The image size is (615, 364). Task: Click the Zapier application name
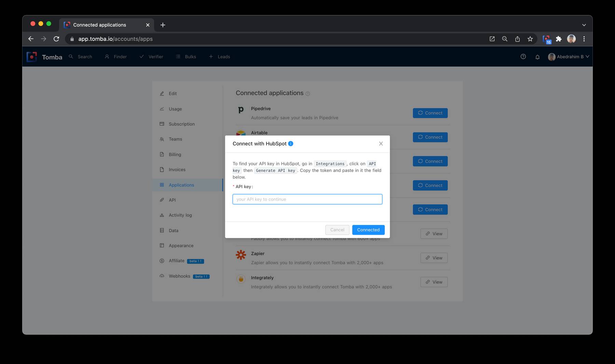pos(258,254)
